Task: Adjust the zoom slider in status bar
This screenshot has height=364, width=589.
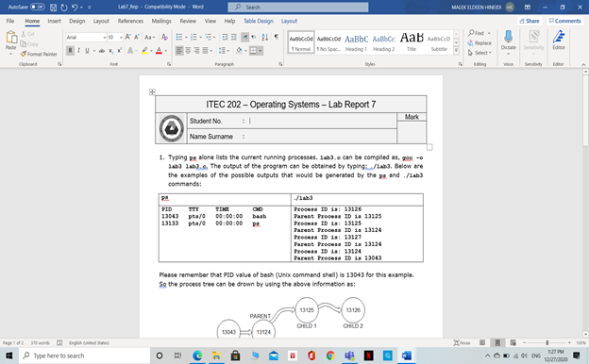Action: 547,342
